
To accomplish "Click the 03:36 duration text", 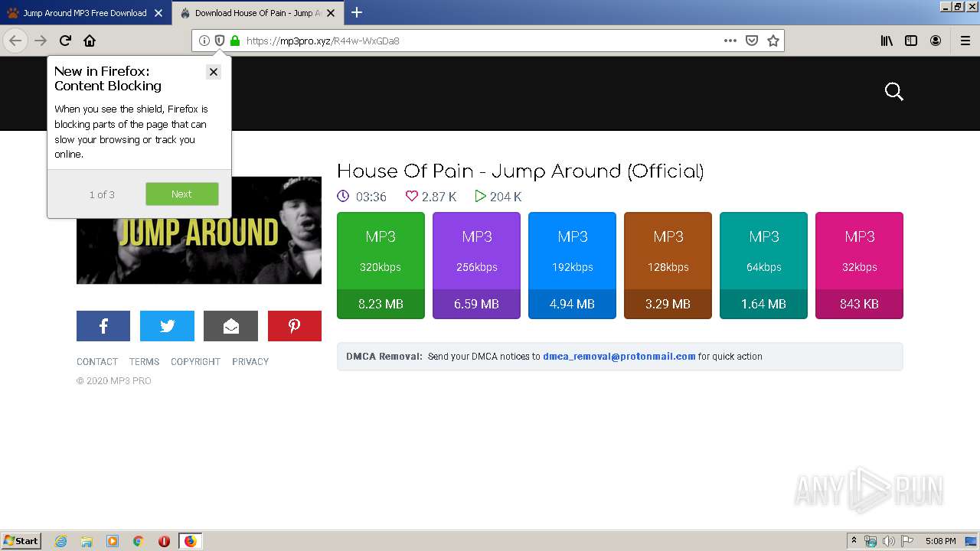I will coord(371,197).
